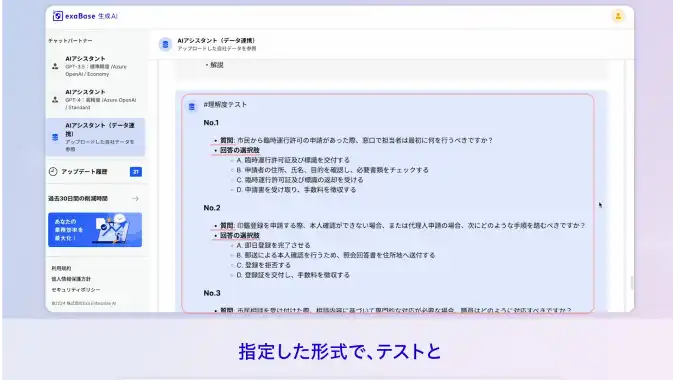Click the update count badge 21
Image resolution: width=673 pixels, height=380 pixels.
pos(136,172)
